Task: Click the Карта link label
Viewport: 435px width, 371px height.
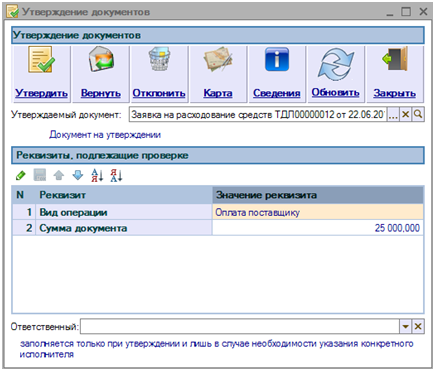Action: 218,93
